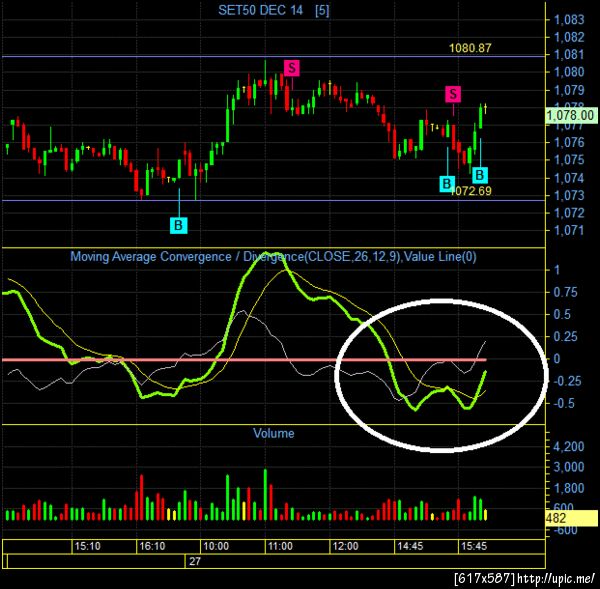Click the latest B buy marker under the final candles
Screen dimensions: 600x589
pyautogui.click(x=480, y=175)
